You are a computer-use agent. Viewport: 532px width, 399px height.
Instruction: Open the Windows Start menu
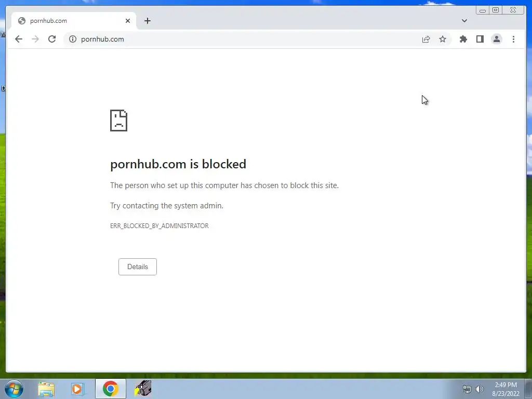14,389
